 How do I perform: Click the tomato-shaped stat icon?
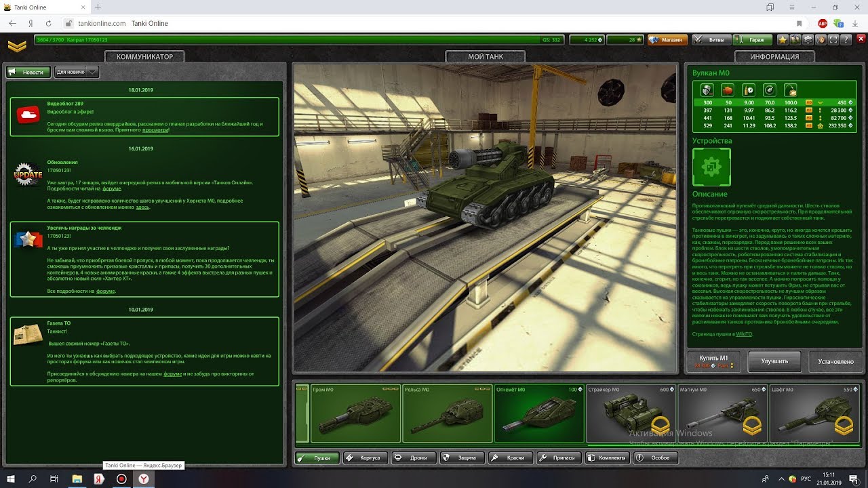click(x=728, y=89)
